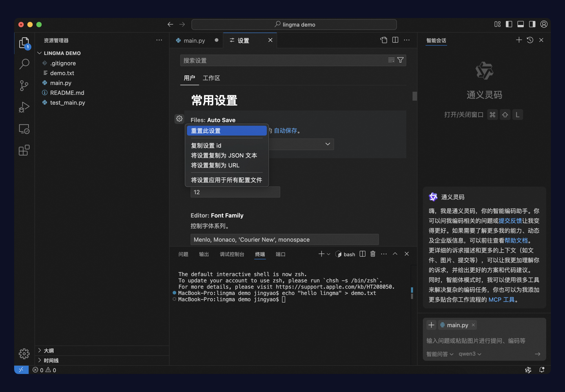The width and height of the screenshot is (565, 392).
Task: Click the Font Family input field
Action: click(284, 240)
